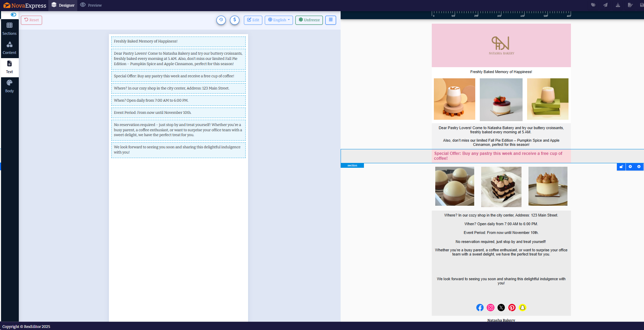Select the strawberry cake thumbnail image
This screenshot has width=644, height=330.
coord(501,100)
